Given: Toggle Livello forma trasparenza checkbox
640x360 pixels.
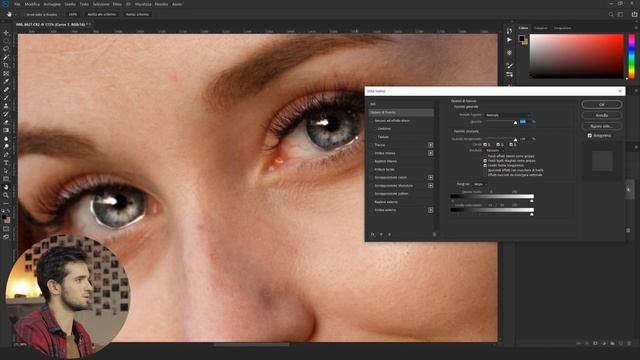Looking at the screenshot, I should (x=485, y=165).
